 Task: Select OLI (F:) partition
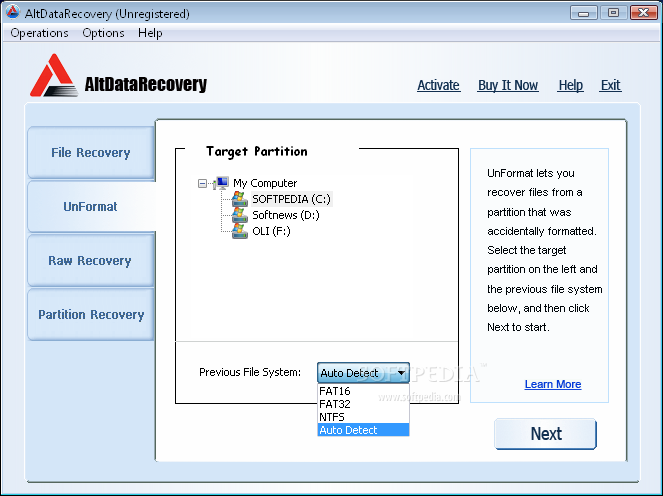pos(271,231)
